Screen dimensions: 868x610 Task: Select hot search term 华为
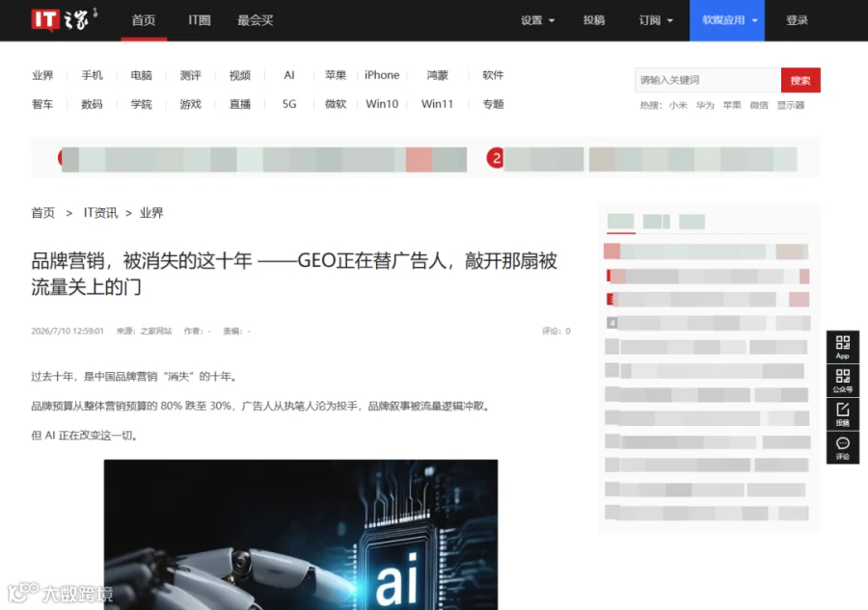[x=705, y=105]
